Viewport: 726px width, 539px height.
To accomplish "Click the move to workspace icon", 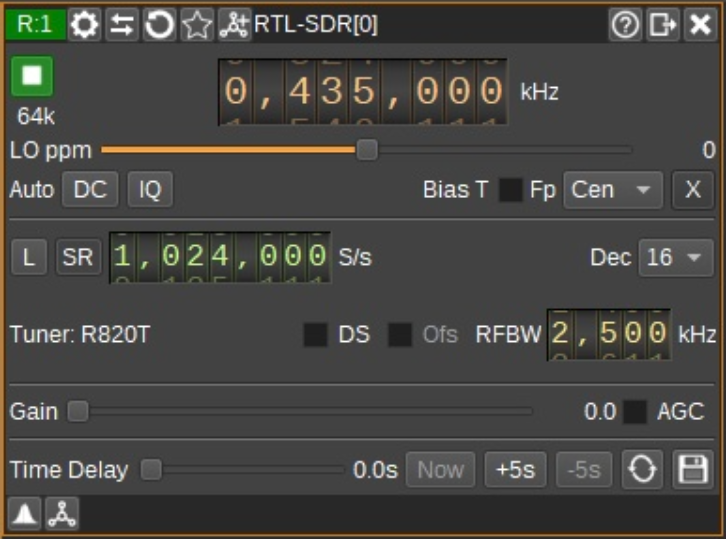I will pos(663,24).
